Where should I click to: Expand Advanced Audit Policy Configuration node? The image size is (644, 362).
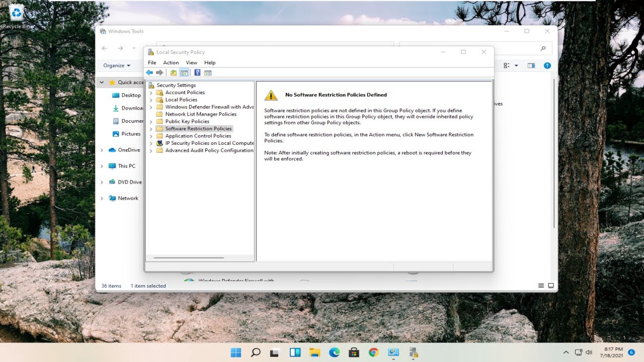point(151,150)
